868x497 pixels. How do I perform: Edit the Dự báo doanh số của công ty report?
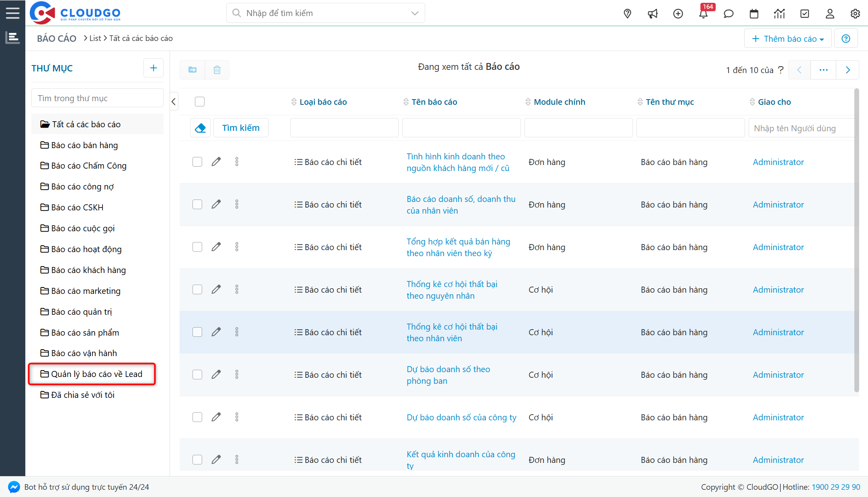[x=216, y=417]
